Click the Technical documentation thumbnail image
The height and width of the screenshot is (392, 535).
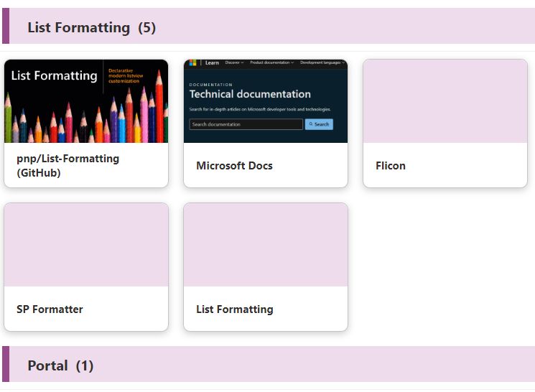(266, 101)
